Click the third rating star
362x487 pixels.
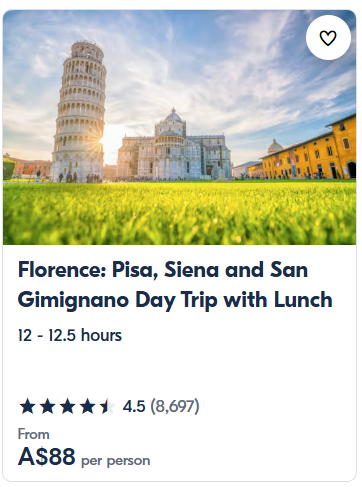click(68, 407)
